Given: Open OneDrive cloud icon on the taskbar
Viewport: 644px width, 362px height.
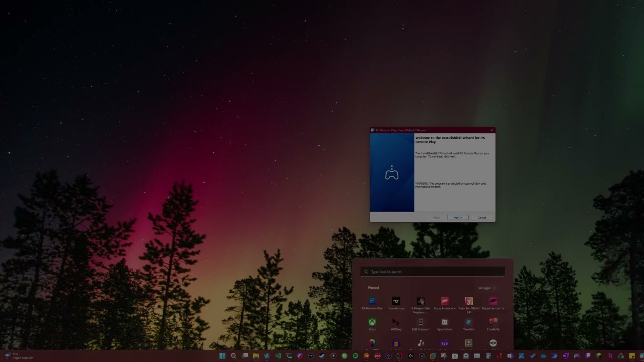Looking at the screenshot, I should coord(543,356).
